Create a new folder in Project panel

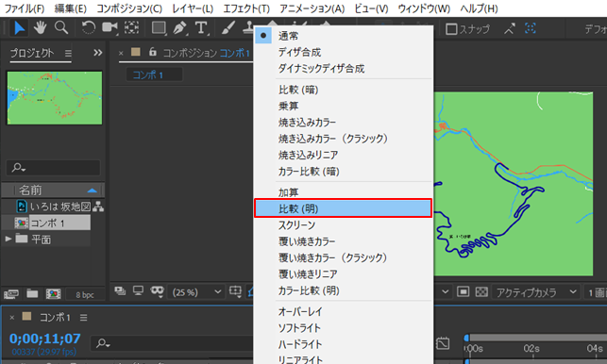pos(32,294)
